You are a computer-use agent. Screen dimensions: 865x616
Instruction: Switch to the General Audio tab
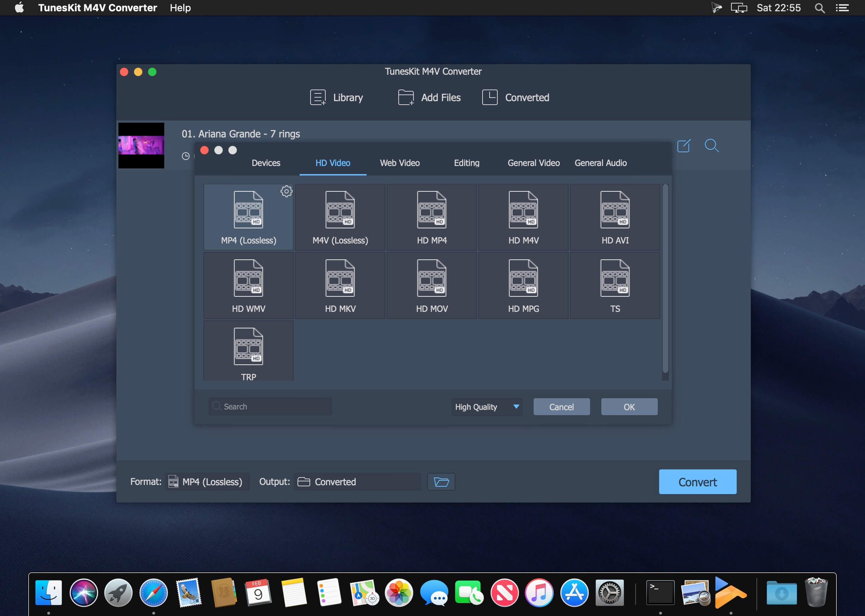(601, 163)
